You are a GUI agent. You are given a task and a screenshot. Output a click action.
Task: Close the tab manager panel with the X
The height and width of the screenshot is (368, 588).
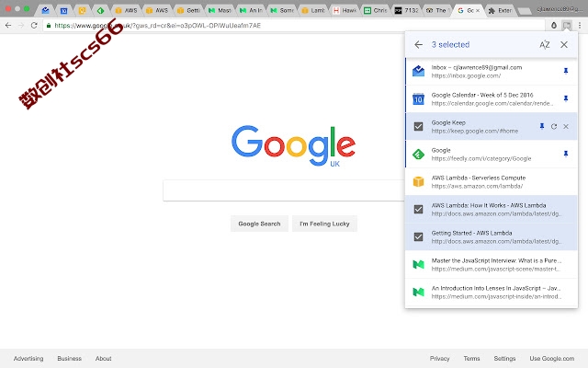point(564,45)
